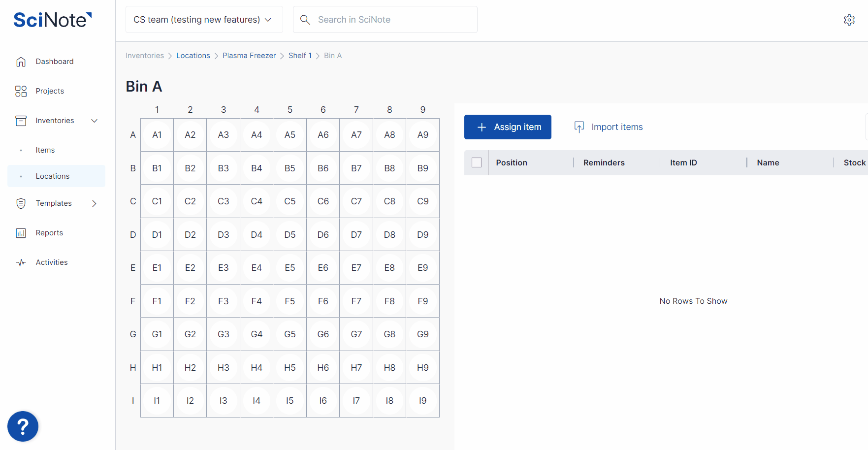
Task: Expand the Templates submenu arrow
Action: pyautogui.click(x=95, y=203)
